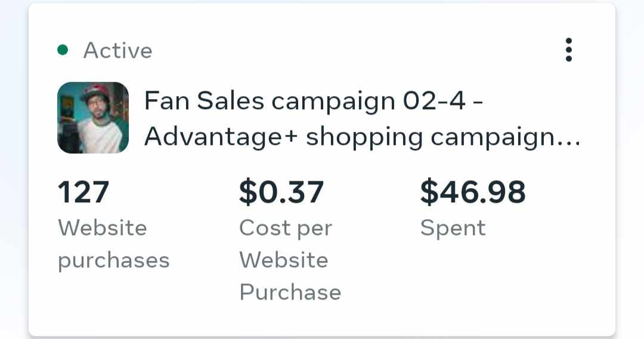Open the three-dot campaign options menu

point(568,50)
